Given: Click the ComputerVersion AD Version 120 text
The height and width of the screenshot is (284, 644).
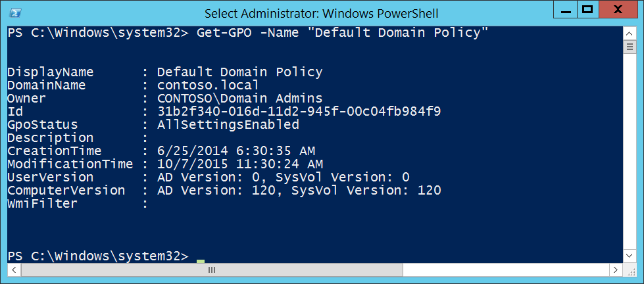Looking at the screenshot, I should click(212, 191).
